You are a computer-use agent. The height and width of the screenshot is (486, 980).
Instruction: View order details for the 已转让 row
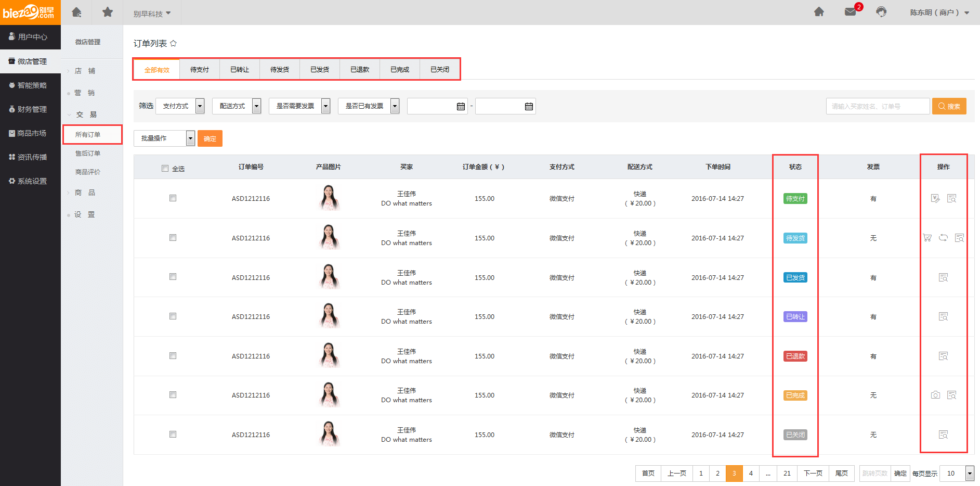pyautogui.click(x=943, y=316)
